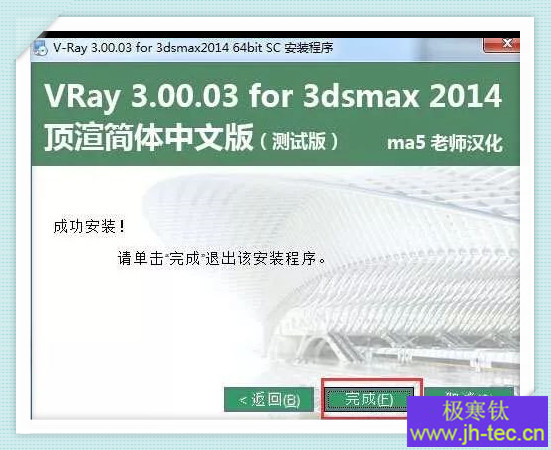Go back with the <返回(B) button
Screen dimensions: 551x450
click(269, 399)
